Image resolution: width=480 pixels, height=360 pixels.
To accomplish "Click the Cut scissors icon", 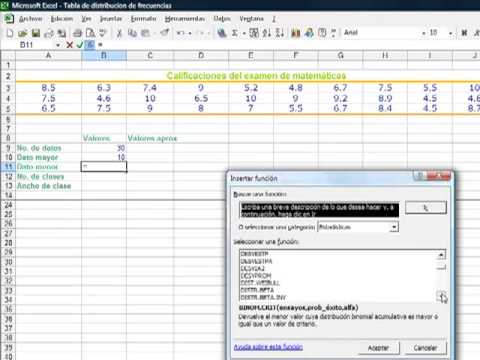I will (x=119, y=33).
